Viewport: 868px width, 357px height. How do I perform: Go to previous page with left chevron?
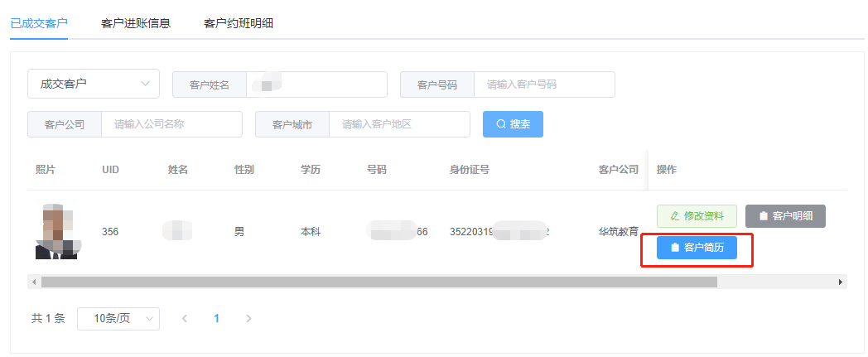(185, 318)
